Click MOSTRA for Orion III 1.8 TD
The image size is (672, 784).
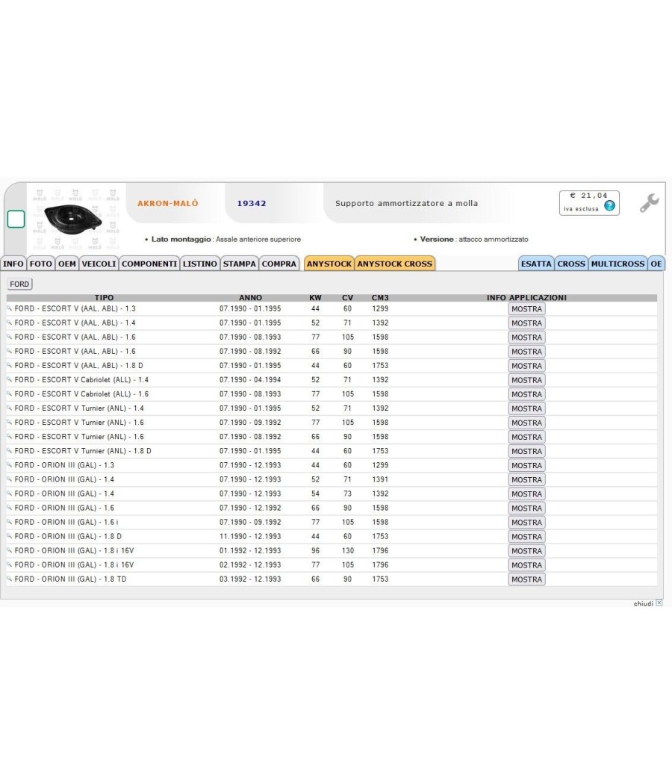coord(526,579)
